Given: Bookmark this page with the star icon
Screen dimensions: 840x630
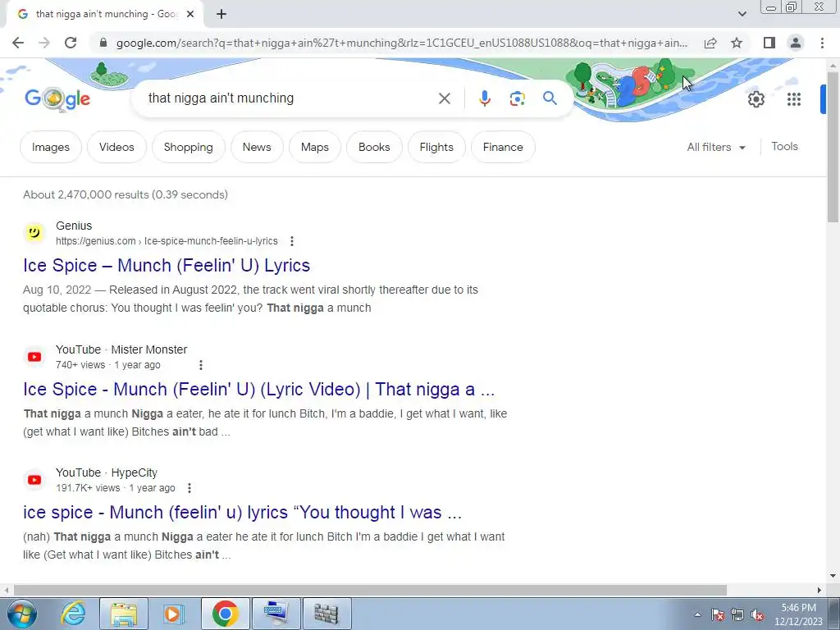Looking at the screenshot, I should click(737, 43).
